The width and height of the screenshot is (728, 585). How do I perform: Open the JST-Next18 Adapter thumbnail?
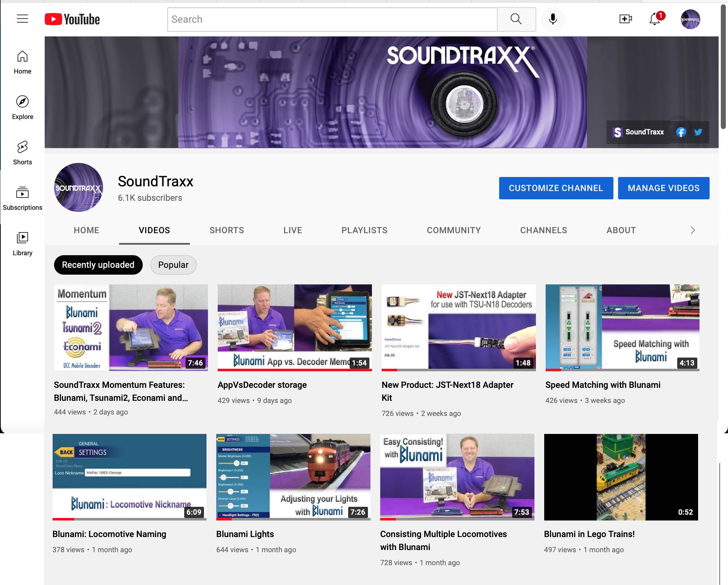click(x=458, y=328)
